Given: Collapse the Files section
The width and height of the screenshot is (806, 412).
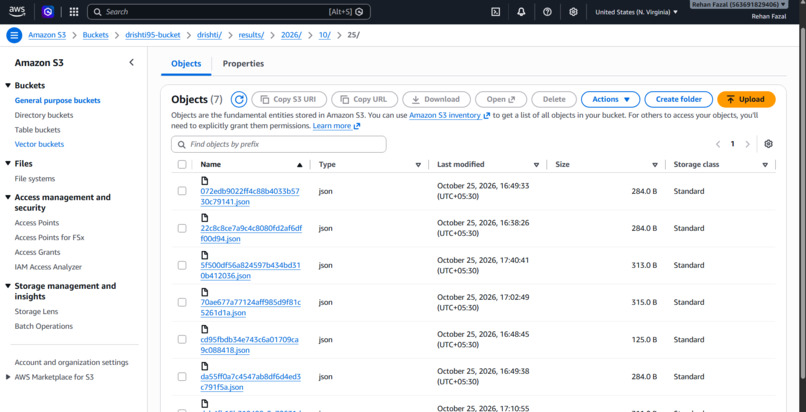Looking at the screenshot, I should click(x=8, y=163).
